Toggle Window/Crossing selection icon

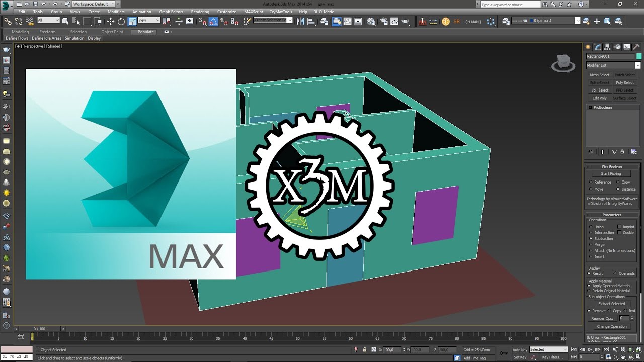click(x=98, y=21)
